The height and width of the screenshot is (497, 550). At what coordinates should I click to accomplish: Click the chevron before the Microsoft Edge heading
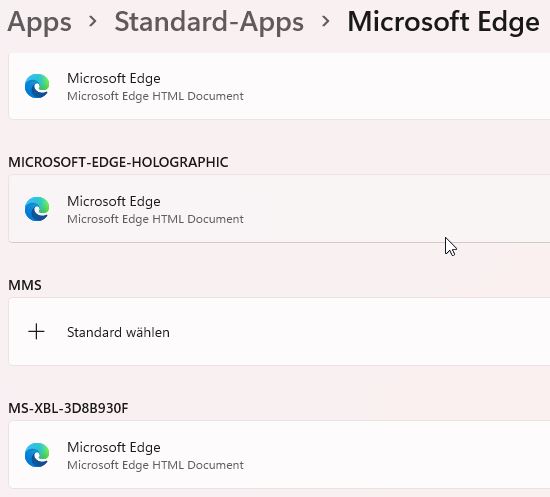click(326, 21)
